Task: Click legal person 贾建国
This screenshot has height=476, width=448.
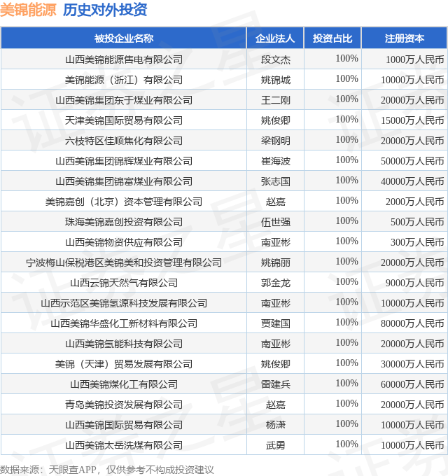Action: [x=276, y=323]
